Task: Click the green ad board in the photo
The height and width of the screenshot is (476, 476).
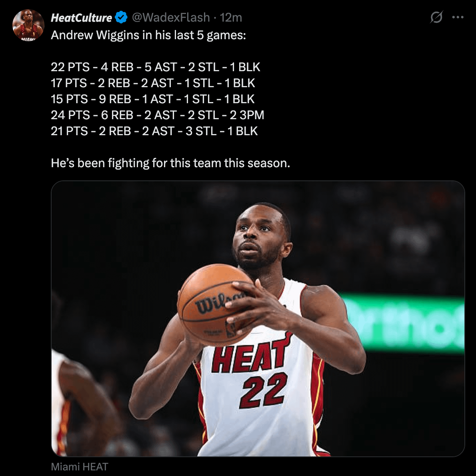Action: [x=404, y=323]
